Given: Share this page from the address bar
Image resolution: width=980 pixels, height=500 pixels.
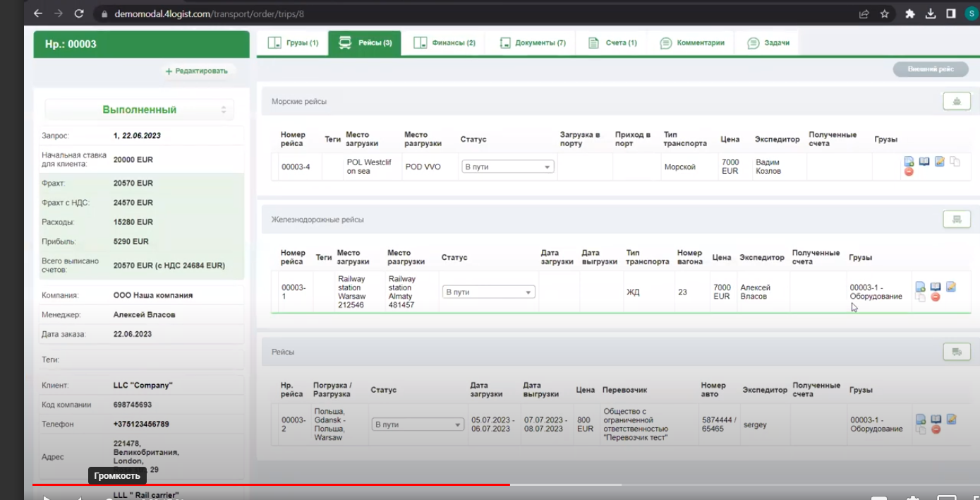Looking at the screenshot, I should (864, 13).
